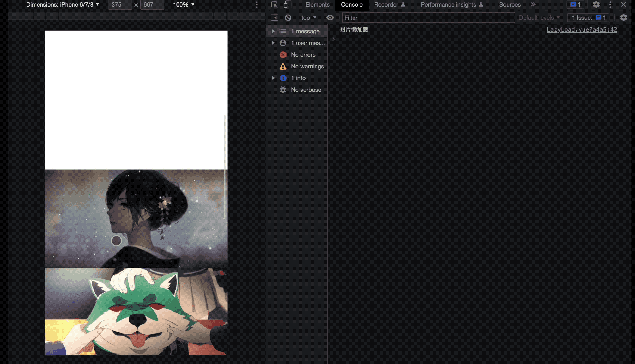Activate the inspect element picker icon
The height and width of the screenshot is (364, 635).
(274, 5)
